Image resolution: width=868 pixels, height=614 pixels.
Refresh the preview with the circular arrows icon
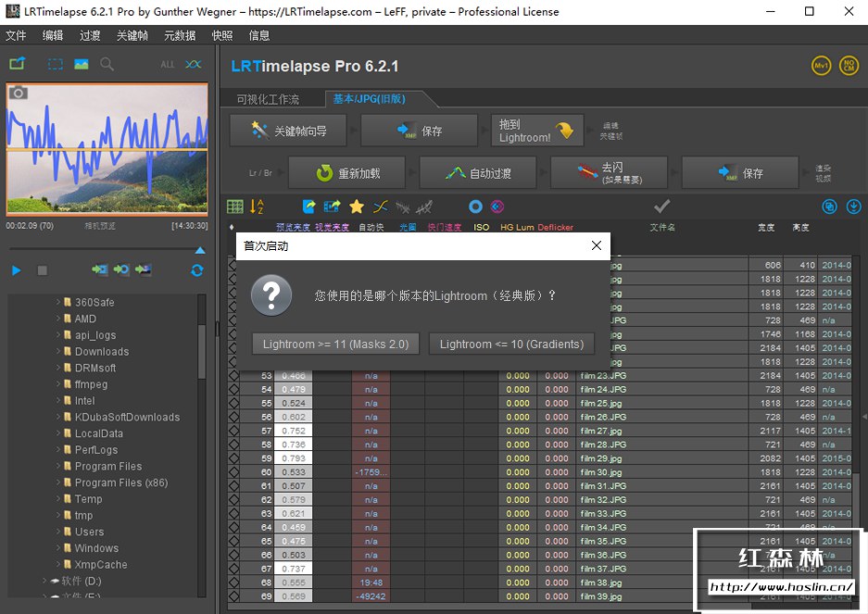tap(197, 270)
